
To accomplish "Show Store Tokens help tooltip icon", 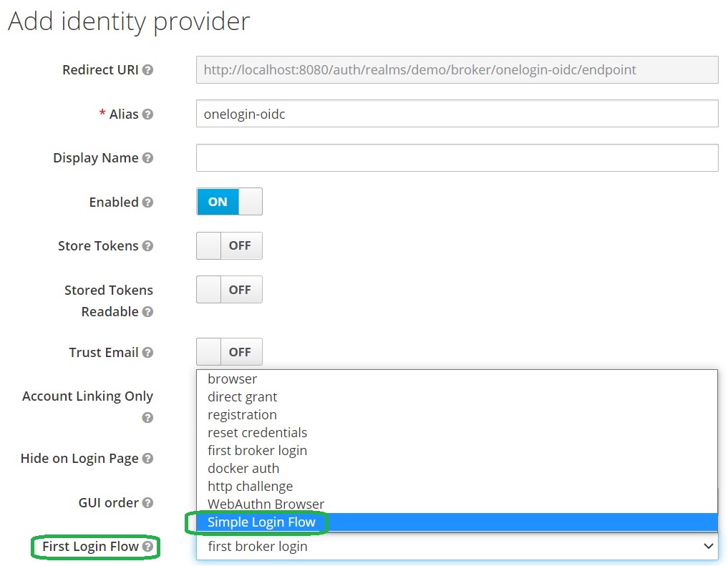I will pos(147,246).
